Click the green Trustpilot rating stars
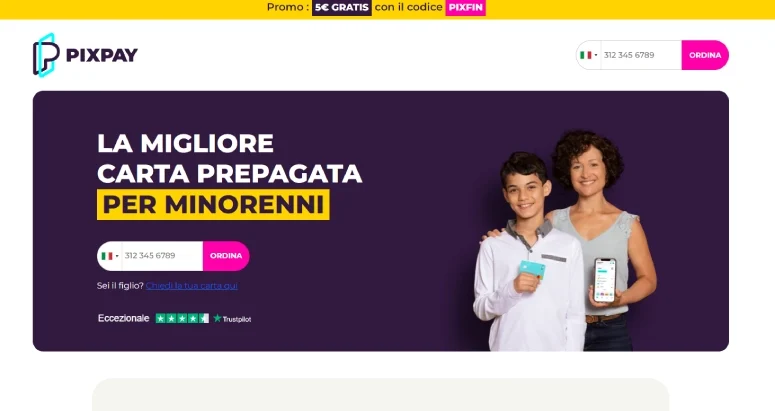The height and width of the screenshot is (411, 775). click(x=182, y=319)
